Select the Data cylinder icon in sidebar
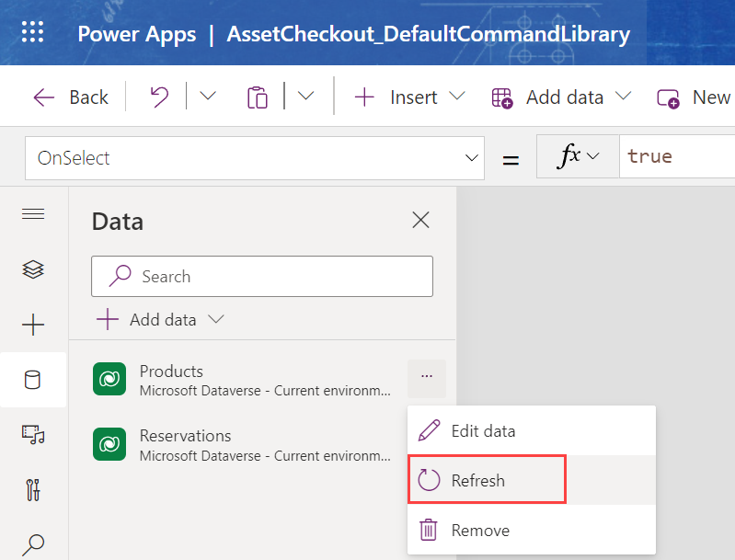This screenshot has width=735, height=560. [33, 380]
